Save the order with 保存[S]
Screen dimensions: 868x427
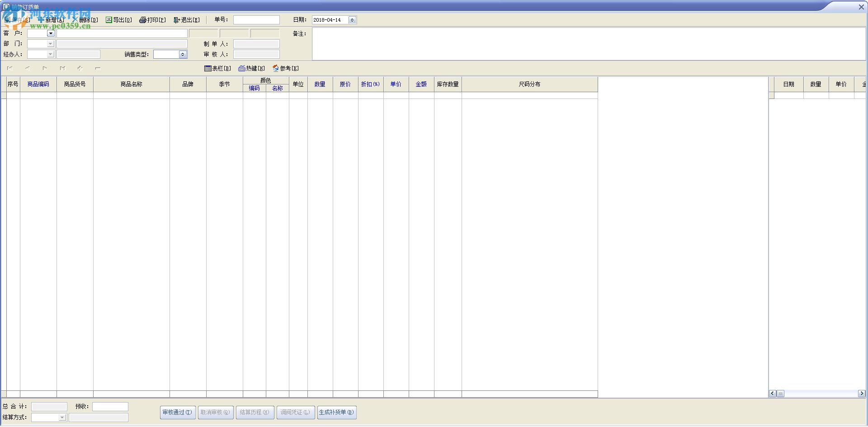[17, 20]
